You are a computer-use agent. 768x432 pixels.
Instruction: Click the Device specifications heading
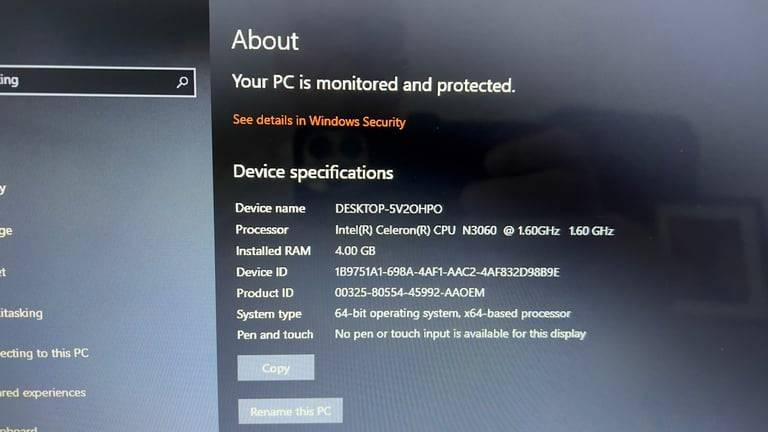point(313,172)
